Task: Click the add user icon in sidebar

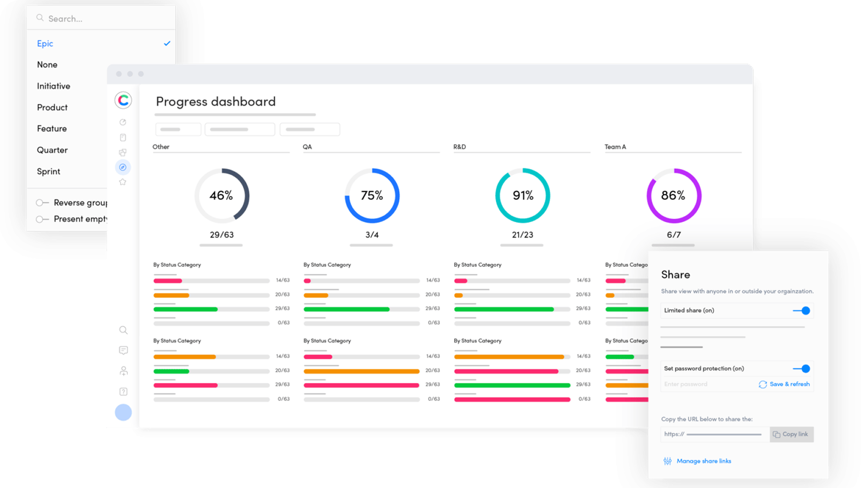Action: (x=123, y=371)
